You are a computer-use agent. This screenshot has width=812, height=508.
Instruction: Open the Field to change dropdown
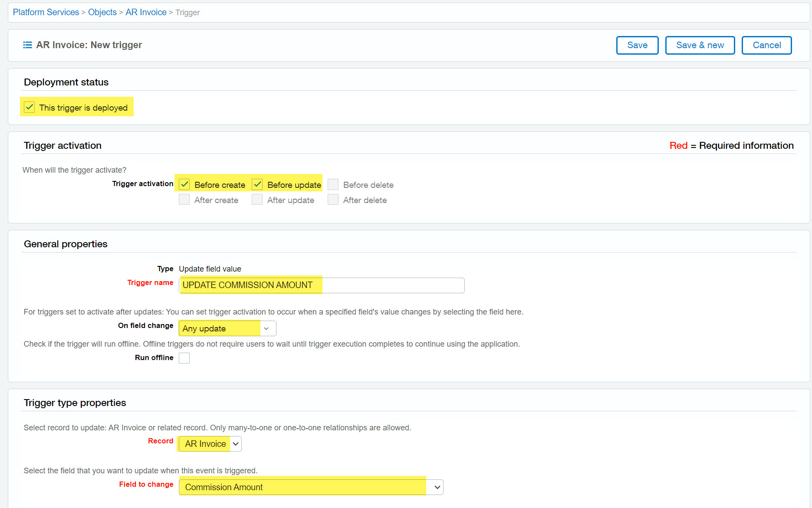pyautogui.click(x=311, y=487)
